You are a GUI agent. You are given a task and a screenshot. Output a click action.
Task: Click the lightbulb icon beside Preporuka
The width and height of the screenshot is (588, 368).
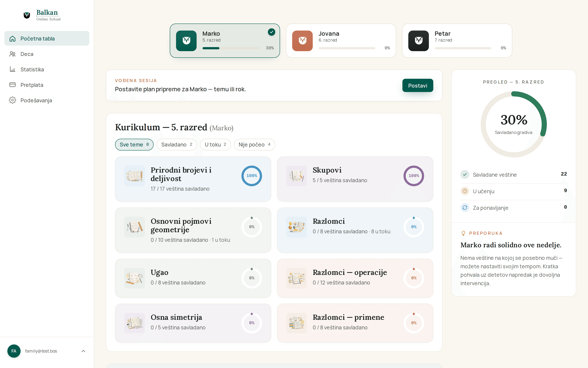point(463,233)
